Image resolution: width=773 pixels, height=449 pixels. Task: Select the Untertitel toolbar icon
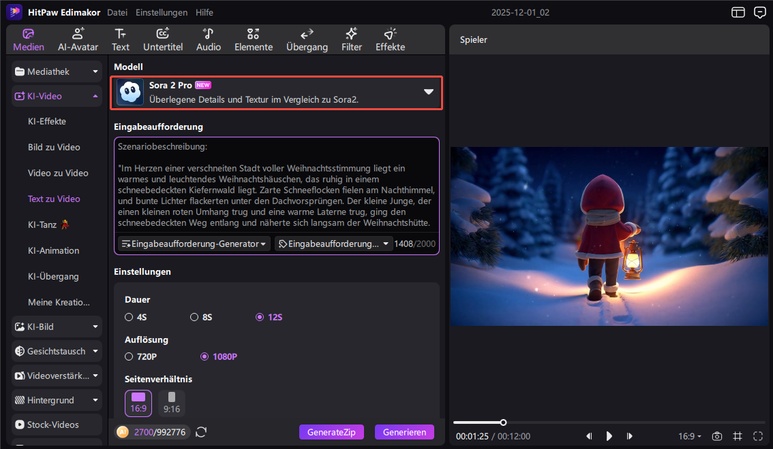[162, 39]
